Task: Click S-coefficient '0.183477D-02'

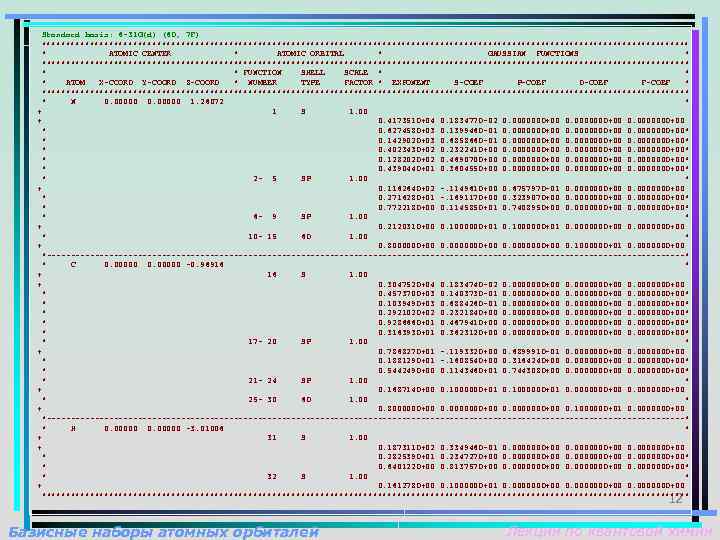Action: click(469, 121)
